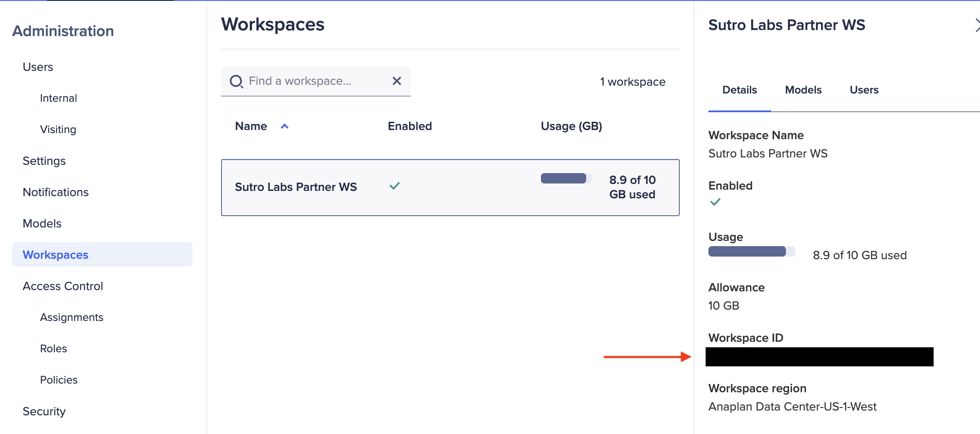This screenshot has width=980, height=434.
Task: Click the Usage progress bar in Details
Action: tap(751, 251)
